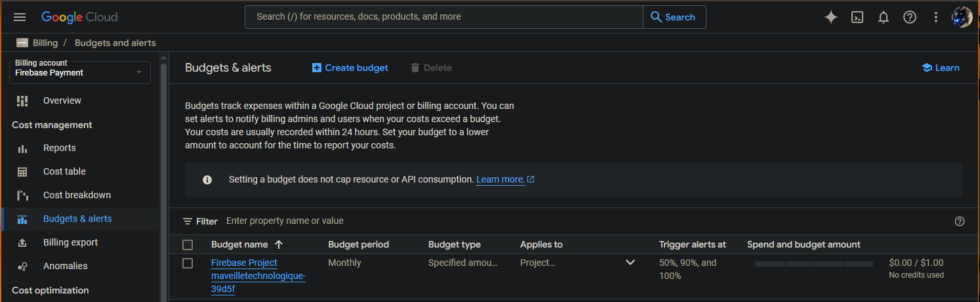Open the Learn more link
The height and width of the screenshot is (302, 980).
click(x=500, y=179)
